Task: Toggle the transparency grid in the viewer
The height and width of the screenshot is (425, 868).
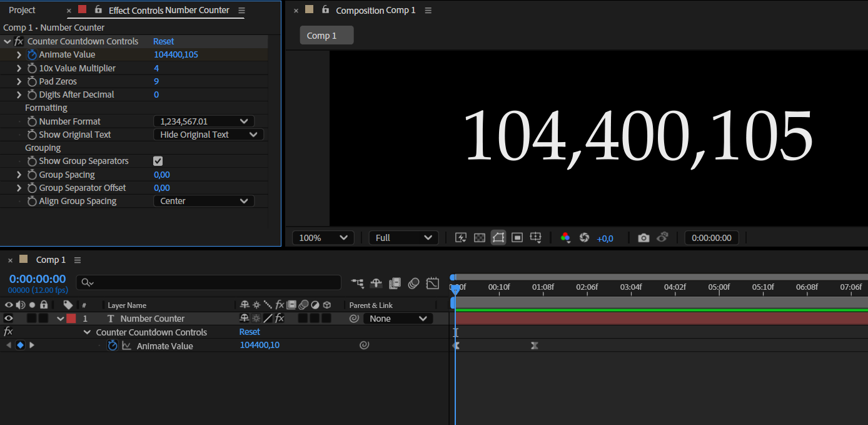Action: (479, 237)
